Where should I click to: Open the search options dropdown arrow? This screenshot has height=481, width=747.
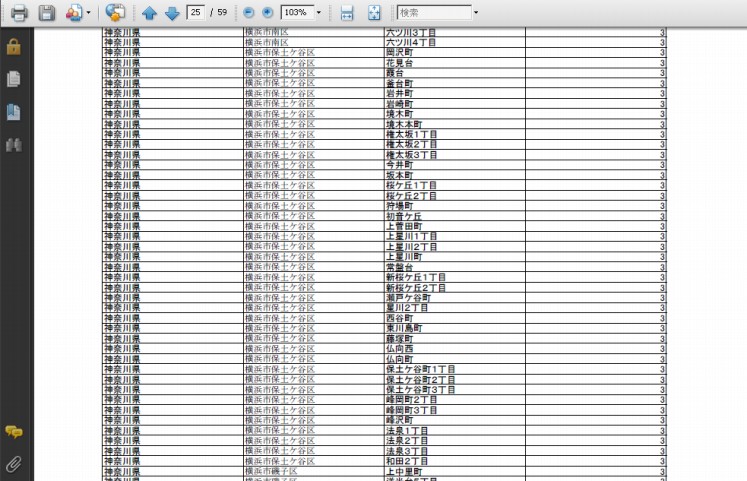click(475, 13)
